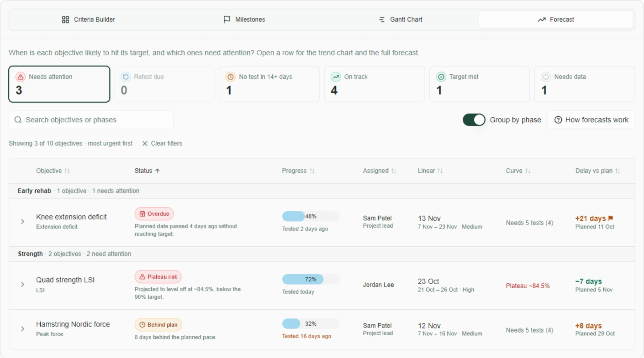644x358 pixels.
Task: Click the flag icon next to +21 days
Action: 610,218
